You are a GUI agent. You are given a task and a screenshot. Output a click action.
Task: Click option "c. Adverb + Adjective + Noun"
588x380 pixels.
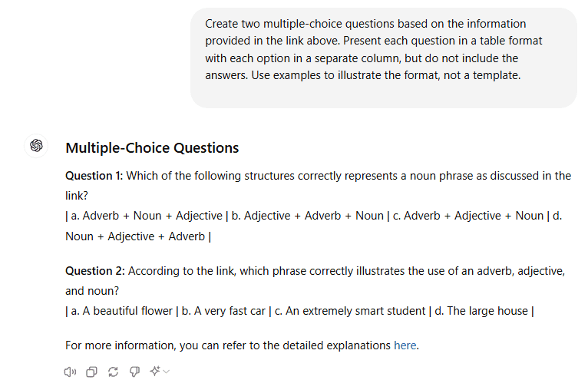pos(468,216)
